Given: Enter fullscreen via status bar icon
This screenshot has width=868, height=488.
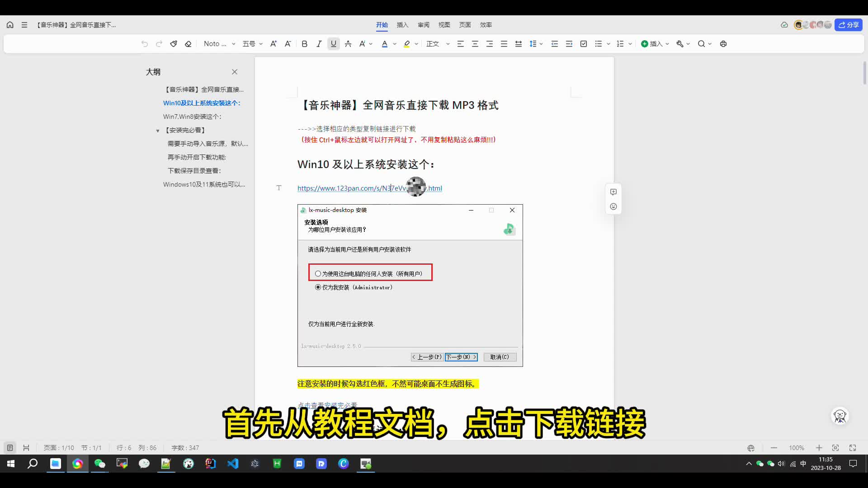Looking at the screenshot, I should (x=853, y=448).
